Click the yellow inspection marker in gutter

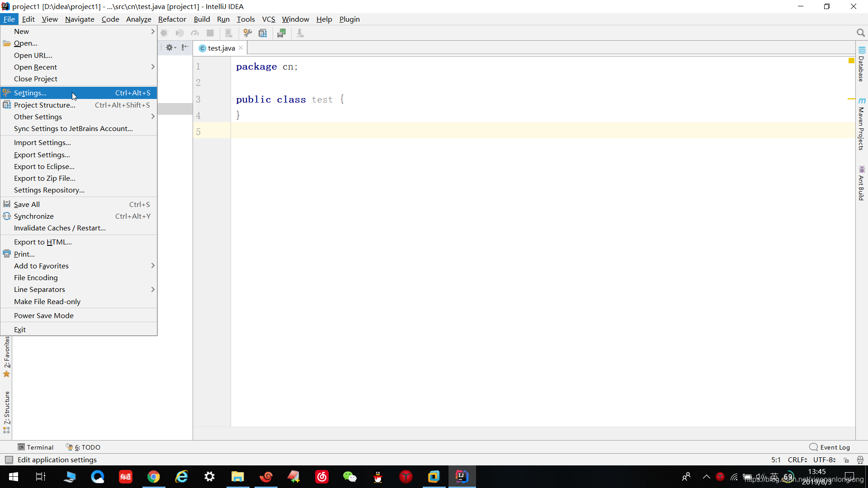tap(851, 60)
